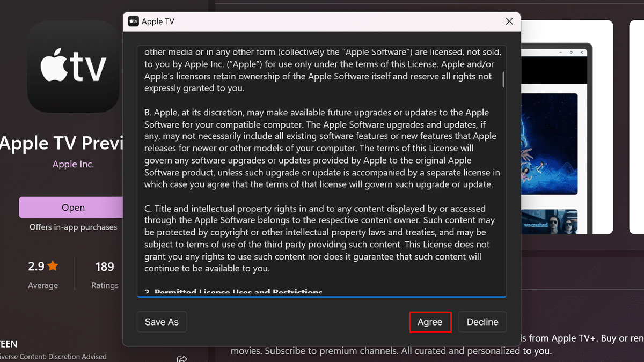This screenshot has width=644, height=362.
Task: Click the Offers in-app purchases text
Action: pos(73,227)
